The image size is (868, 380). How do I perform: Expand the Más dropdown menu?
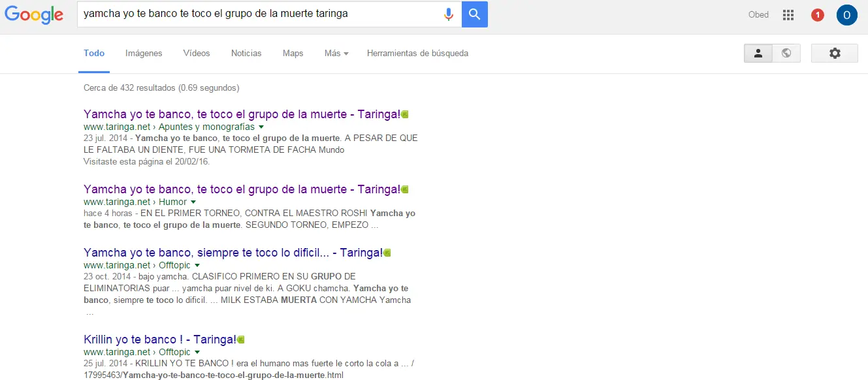point(336,54)
